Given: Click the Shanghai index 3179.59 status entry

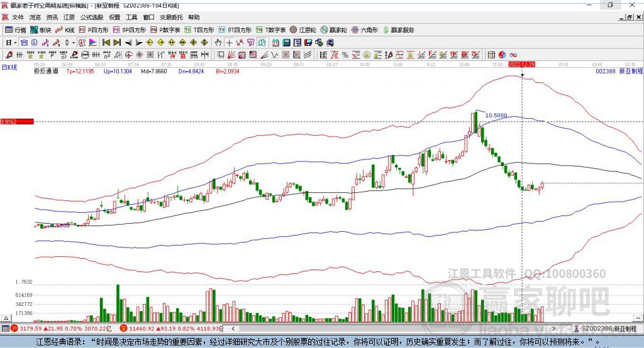Looking at the screenshot, I should point(61,329).
